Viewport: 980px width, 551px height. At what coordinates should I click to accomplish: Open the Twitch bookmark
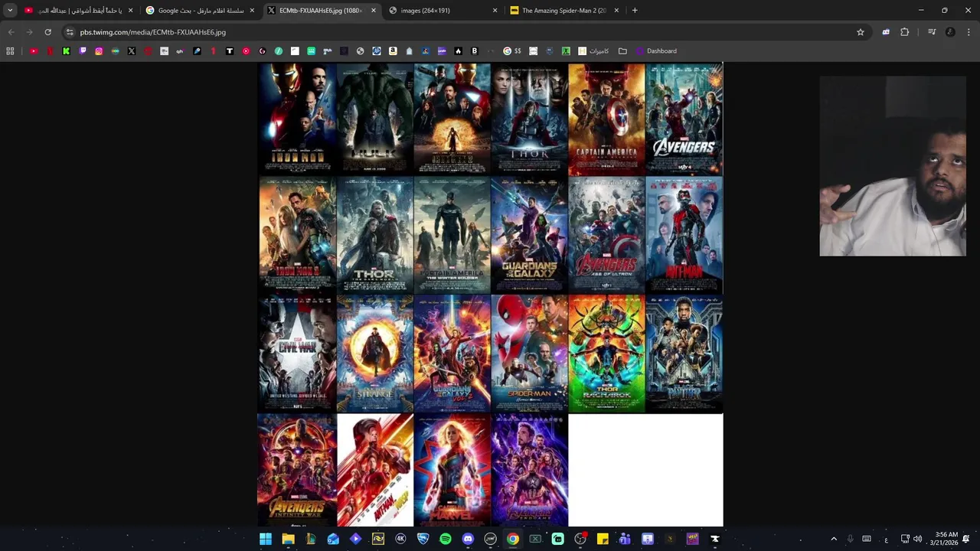[83, 51]
